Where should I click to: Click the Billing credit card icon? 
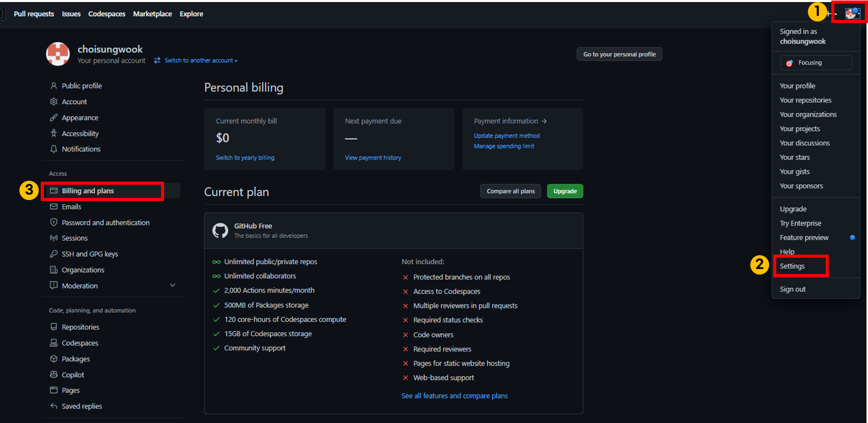tap(54, 191)
